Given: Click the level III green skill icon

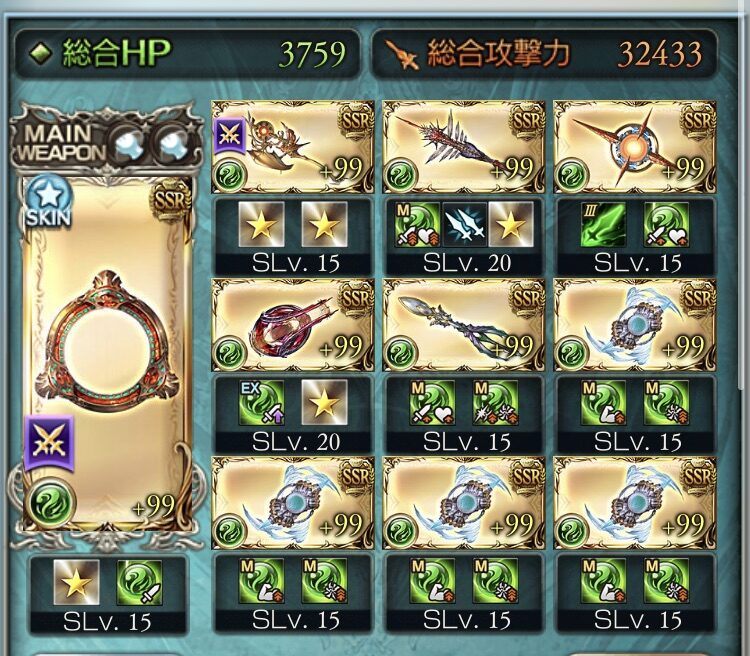Looking at the screenshot, I should tap(603, 224).
